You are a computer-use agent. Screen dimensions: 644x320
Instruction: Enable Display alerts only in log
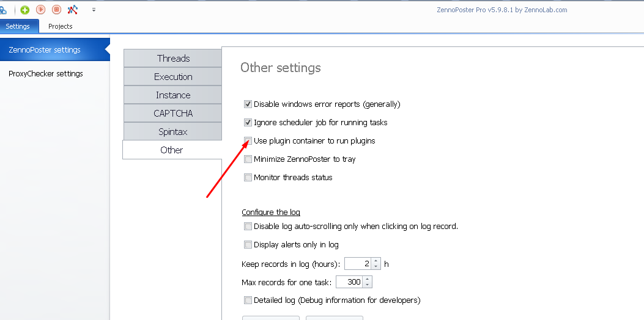pos(248,244)
